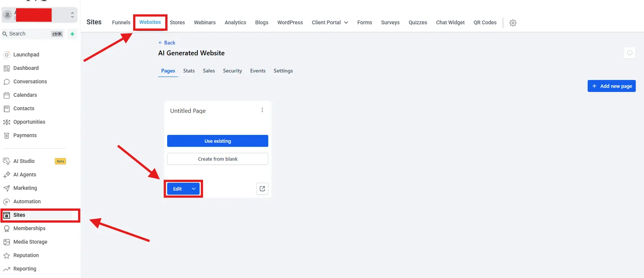This screenshot has width=644, height=278.
Task: Go to the Events sub-tab
Action: coord(258,71)
